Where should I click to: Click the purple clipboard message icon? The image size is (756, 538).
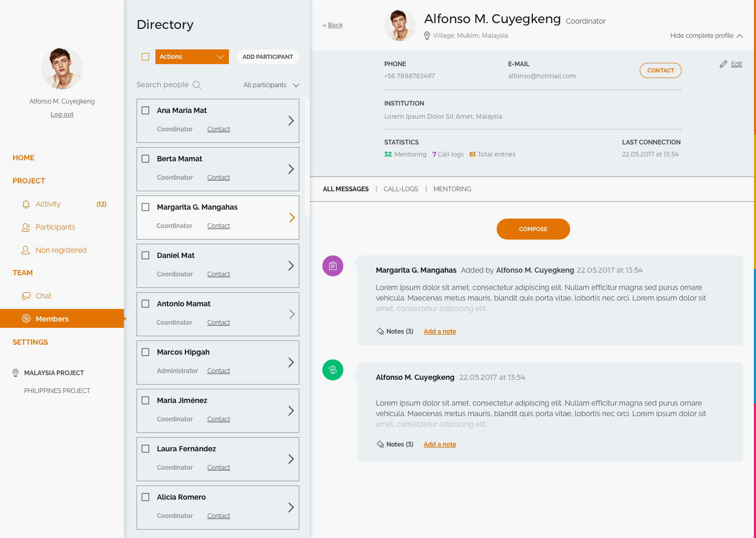[x=333, y=266]
